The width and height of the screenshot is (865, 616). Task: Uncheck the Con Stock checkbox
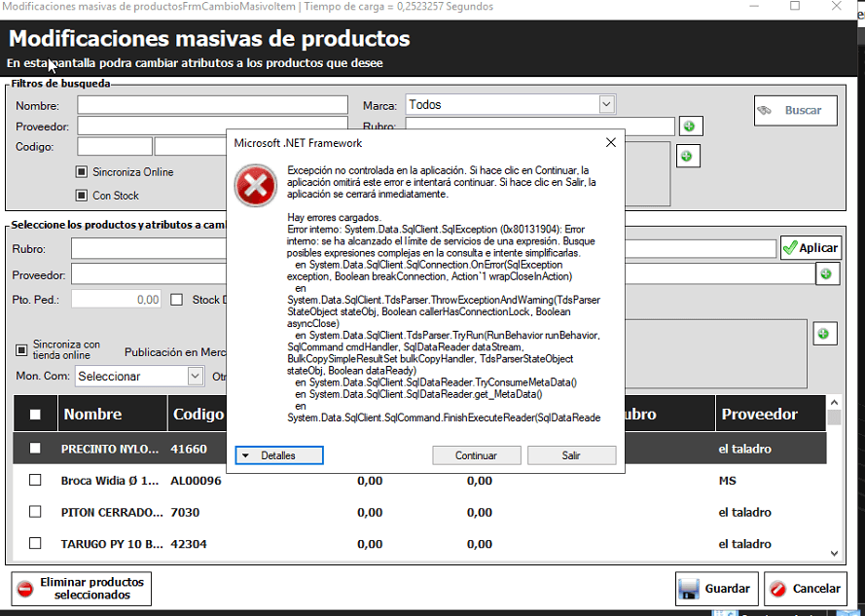(x=82, y=196)
